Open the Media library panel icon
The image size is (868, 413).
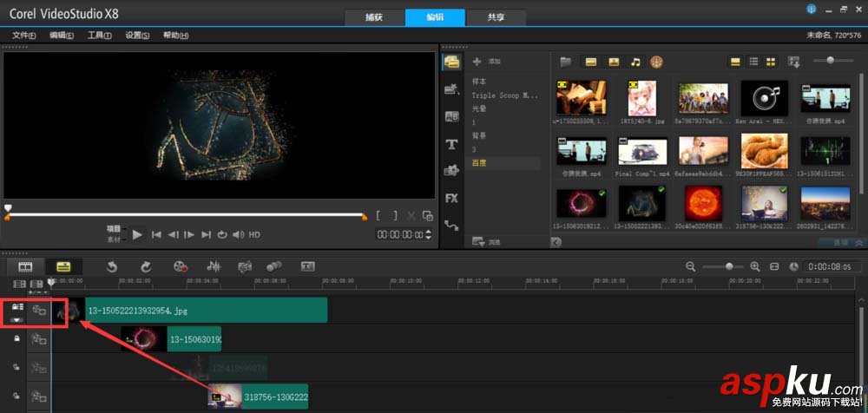coord(451,62)
